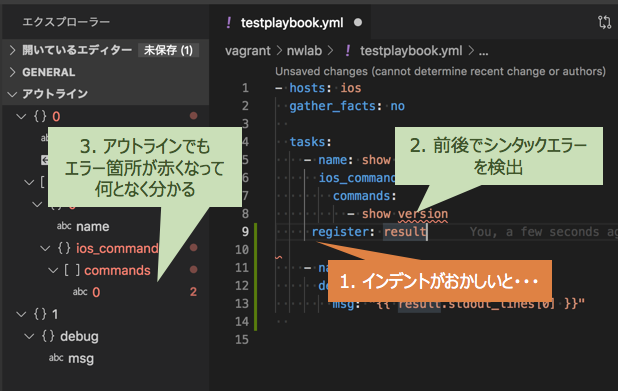Collapse the commands outline array

(53, 270)
